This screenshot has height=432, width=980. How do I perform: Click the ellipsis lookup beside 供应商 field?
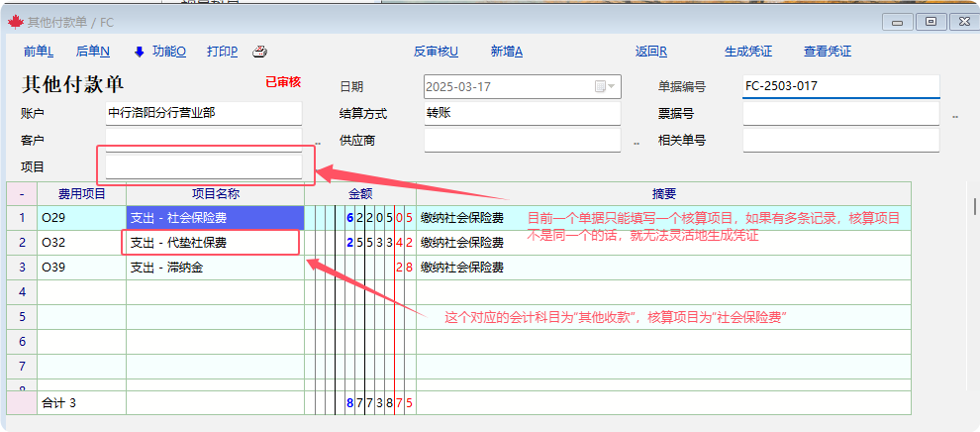637,144
